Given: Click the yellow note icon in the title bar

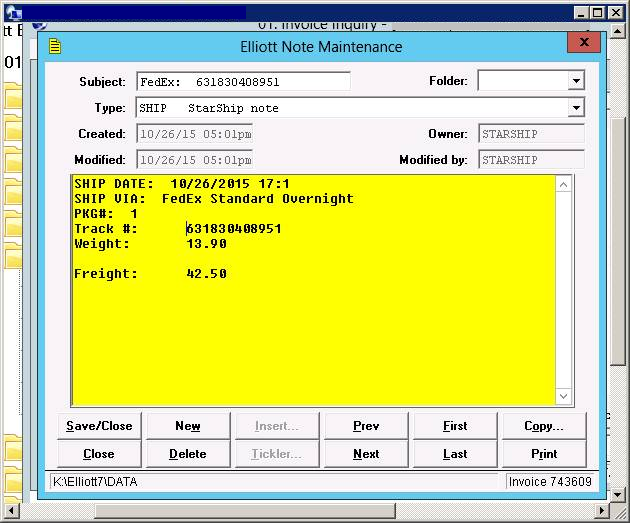Looking at the screenshot, I should [x=55, y=47].
